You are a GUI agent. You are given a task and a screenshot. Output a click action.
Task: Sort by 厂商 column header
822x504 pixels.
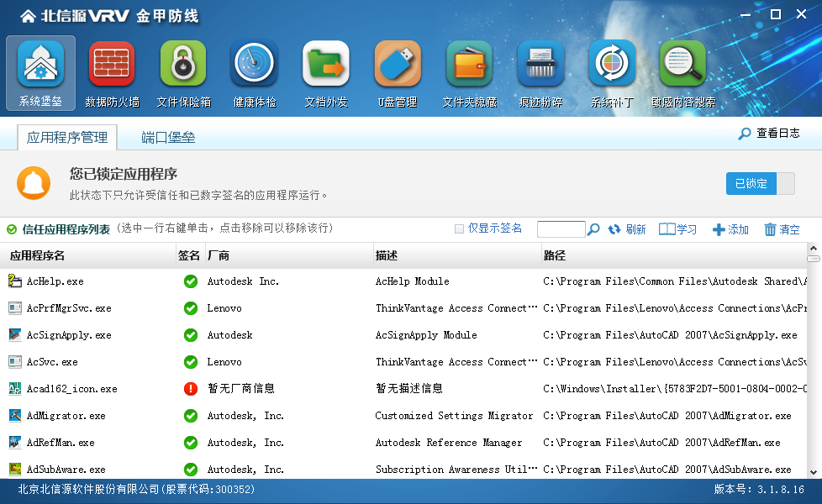288,255
